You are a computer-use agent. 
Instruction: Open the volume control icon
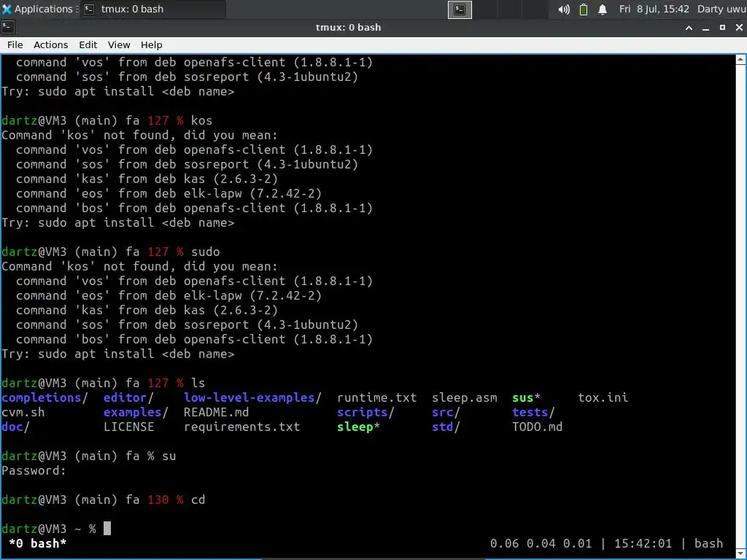[564, 9]
